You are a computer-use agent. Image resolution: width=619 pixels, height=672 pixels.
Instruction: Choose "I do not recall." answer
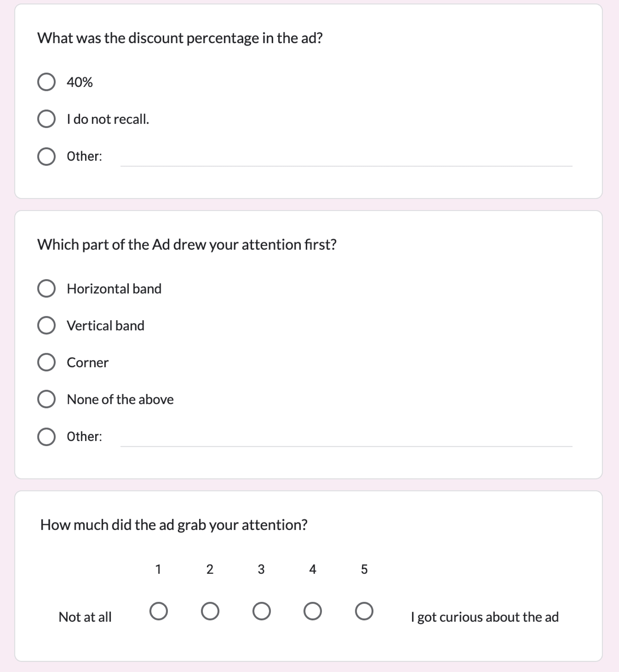click(x=46, y=119)
